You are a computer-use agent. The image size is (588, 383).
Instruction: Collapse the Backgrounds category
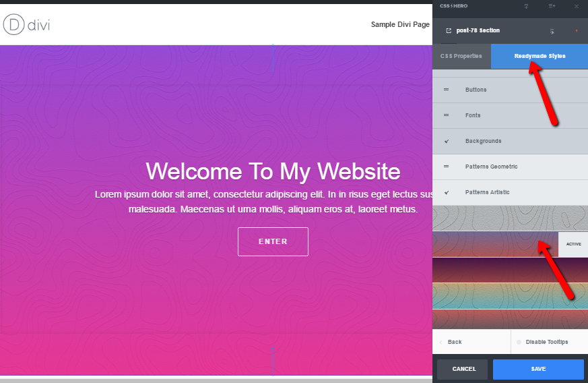click(510, 141)
